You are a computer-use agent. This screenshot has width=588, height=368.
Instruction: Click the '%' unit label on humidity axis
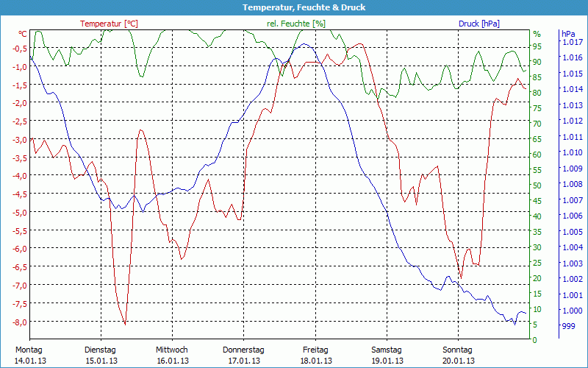pyautogui.click(x=537, y=34)
